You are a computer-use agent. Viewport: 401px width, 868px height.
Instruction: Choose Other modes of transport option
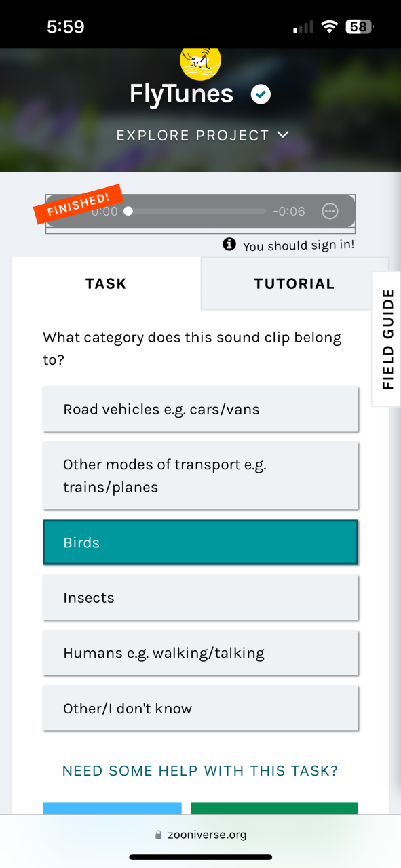[200, 475]
